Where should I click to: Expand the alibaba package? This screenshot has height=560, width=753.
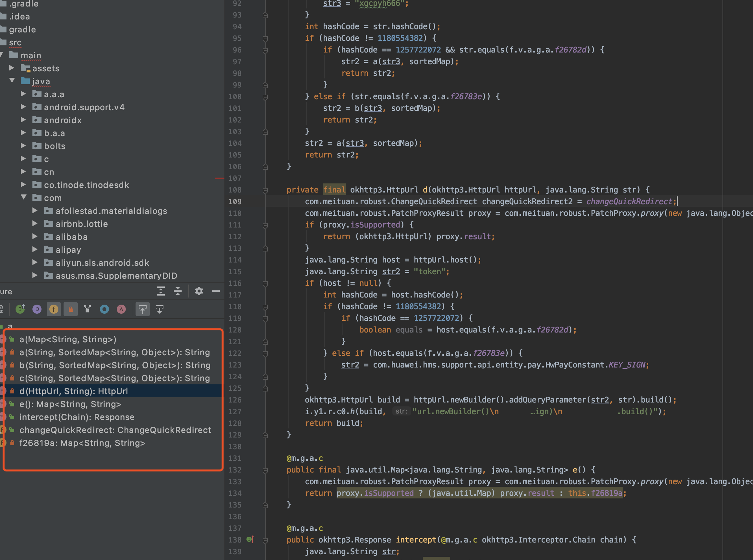(35, 236)
